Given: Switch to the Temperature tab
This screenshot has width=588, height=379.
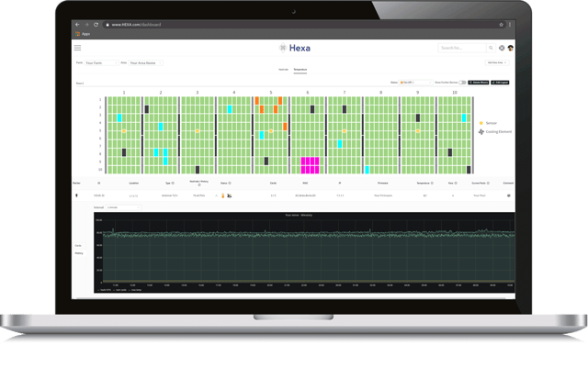Looking at the screenshot, I should tap(300, 69).
